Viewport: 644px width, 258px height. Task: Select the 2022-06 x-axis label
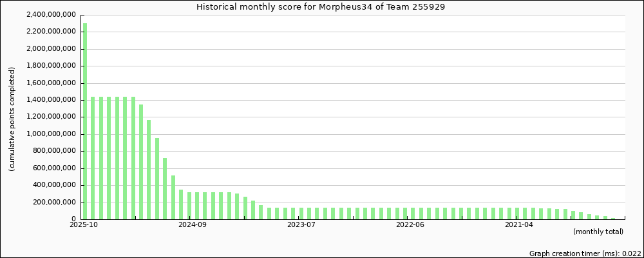[x=410, y=224]
